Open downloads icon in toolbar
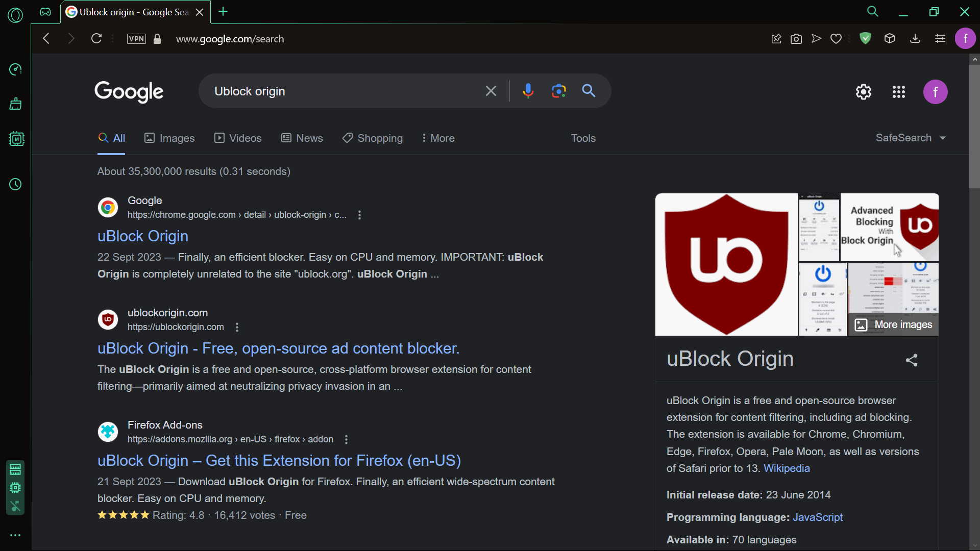The height and width of the screenshot is (551, 980). point(915,38)
